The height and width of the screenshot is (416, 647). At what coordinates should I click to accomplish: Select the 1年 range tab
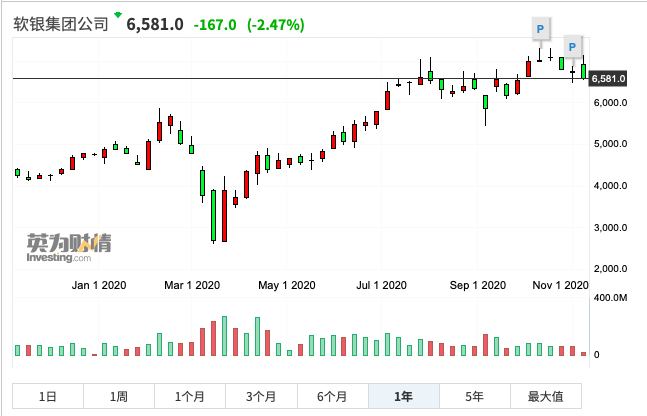pos(404,396)
